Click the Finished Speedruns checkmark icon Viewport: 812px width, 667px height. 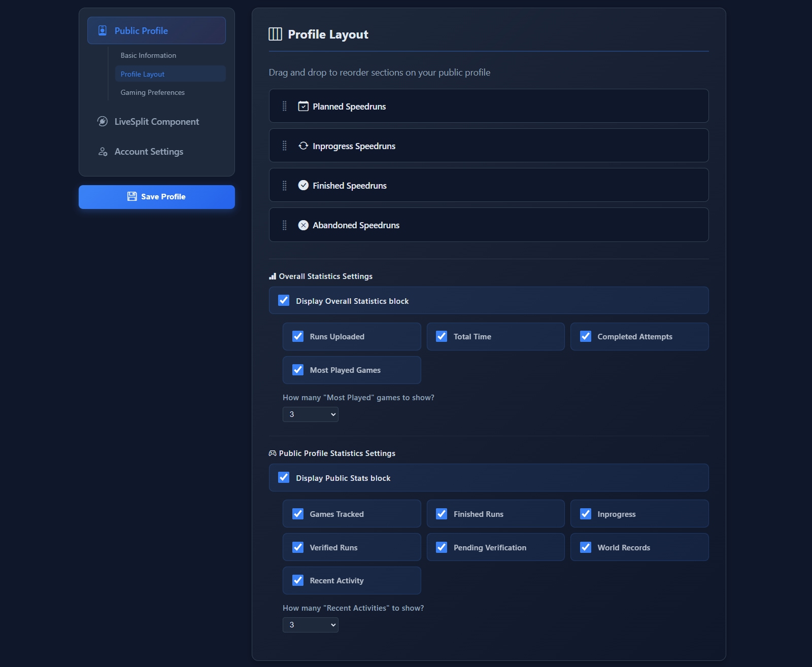coord(303,185)
